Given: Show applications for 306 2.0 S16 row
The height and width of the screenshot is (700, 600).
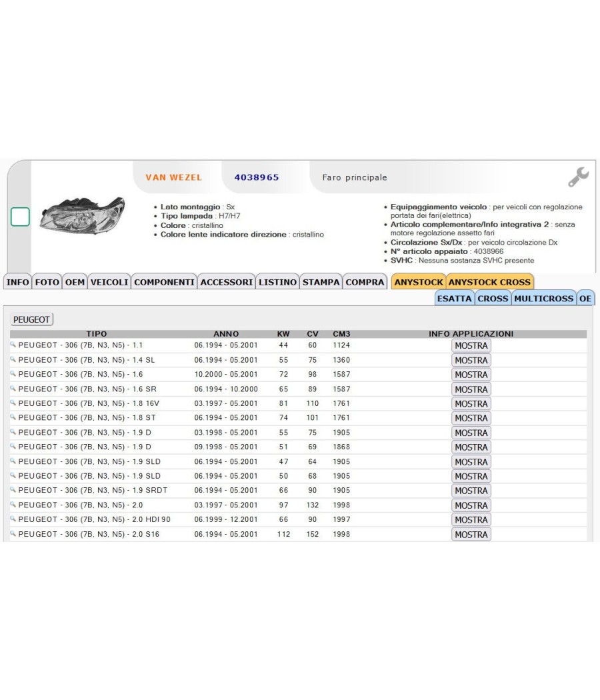Looking at the screenshot, I should pos(471,535).
